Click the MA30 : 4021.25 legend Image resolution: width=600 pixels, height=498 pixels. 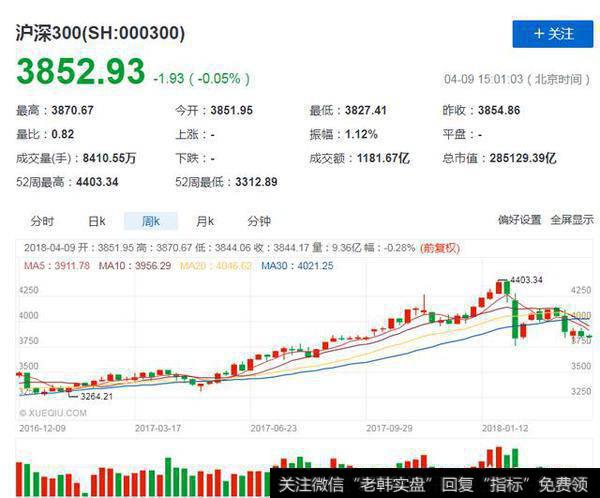[297, 266]
